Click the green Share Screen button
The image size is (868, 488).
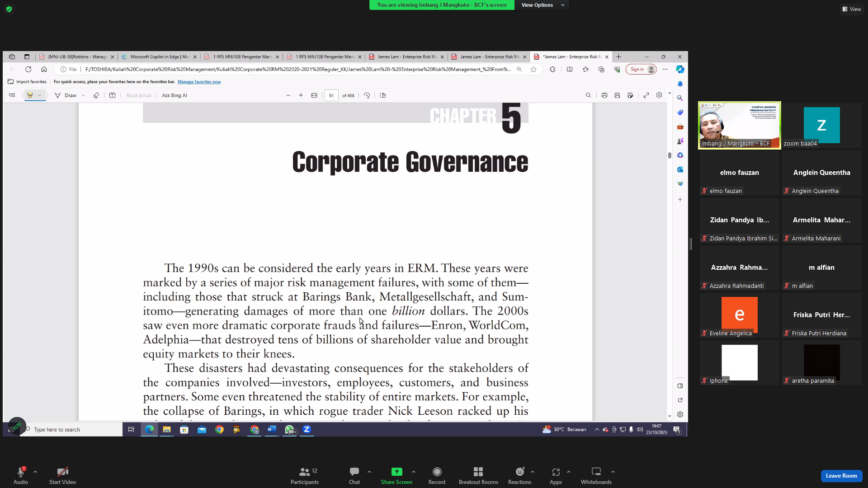pyautogui.click(x=396, y=475)
